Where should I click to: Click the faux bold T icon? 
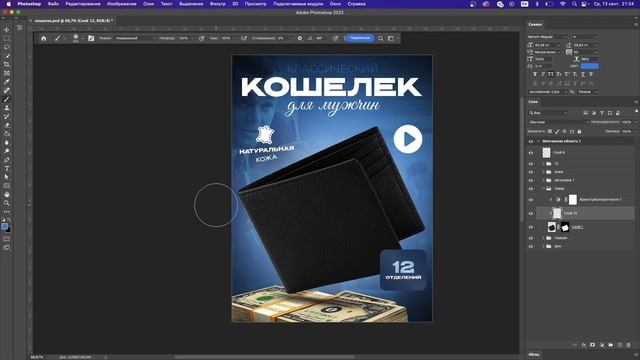click(535, 74)
